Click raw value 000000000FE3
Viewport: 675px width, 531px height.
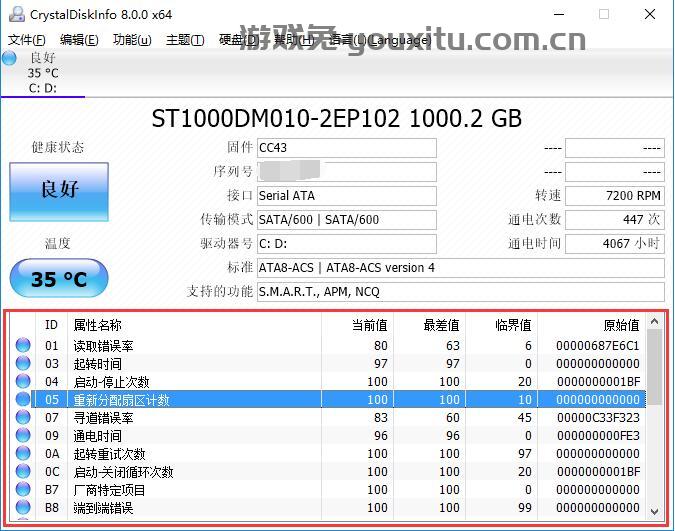click(x=598, y=436)
